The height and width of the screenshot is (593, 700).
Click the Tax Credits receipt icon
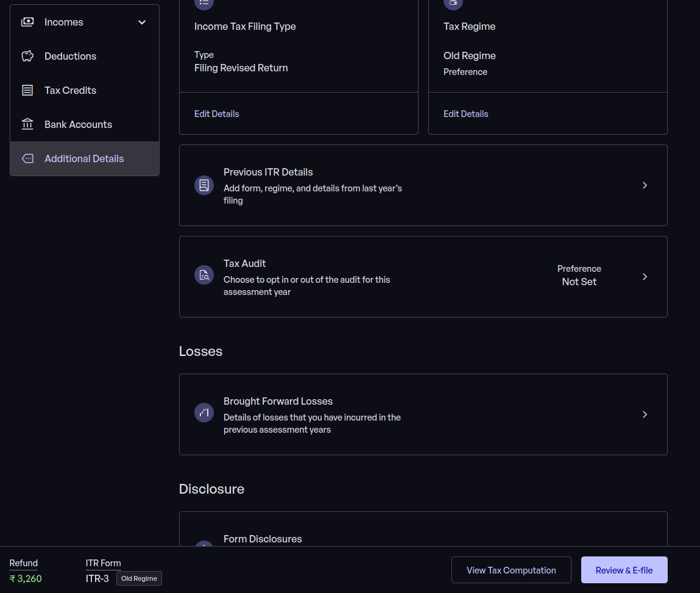tap(27, 90)
